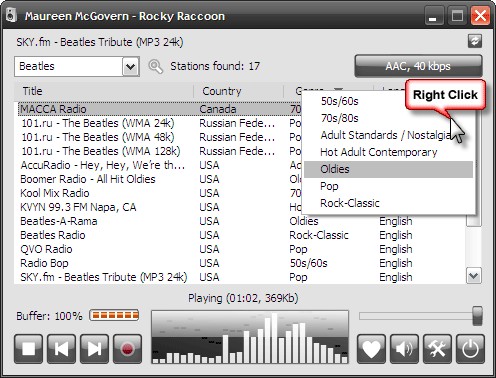Viewport: 496px width, 378px height.
Task: Click the station list scroll down arrow
Action: pos(474,275)
